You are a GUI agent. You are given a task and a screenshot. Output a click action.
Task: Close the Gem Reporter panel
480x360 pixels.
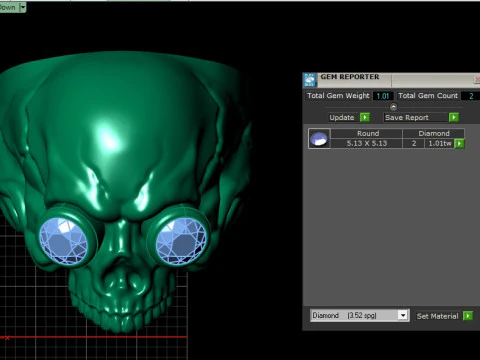point(477,79)
